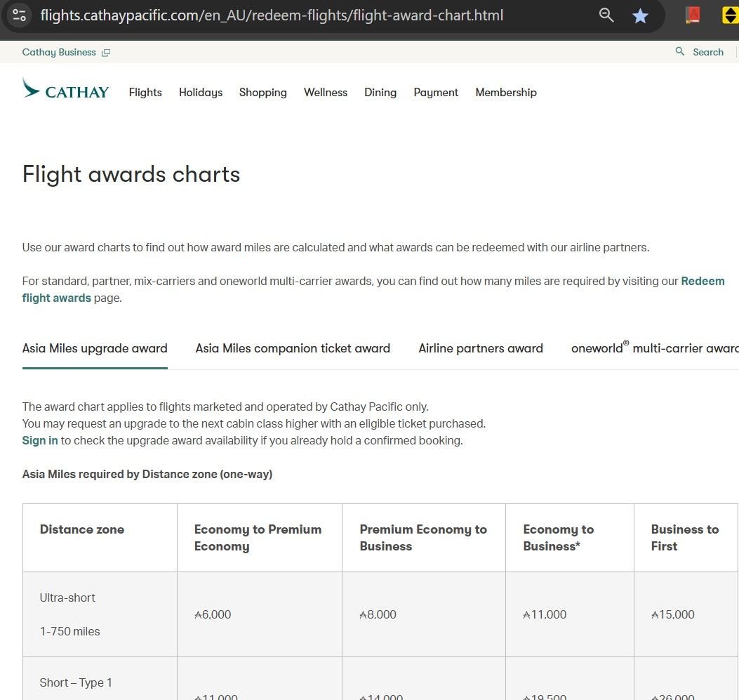Viewport: 739px width, 700px height.
Task: Switch to oneworld multi-carrier award tab
Action: 655,348
